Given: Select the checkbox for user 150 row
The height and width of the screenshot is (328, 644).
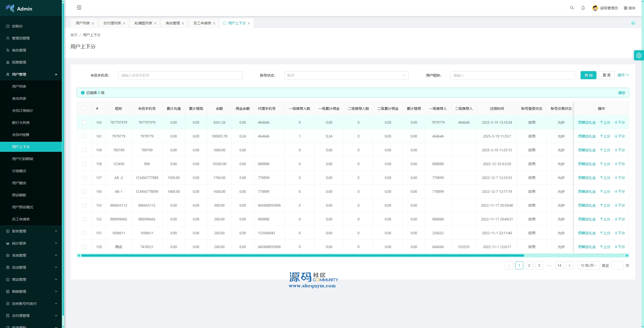Looking at the screenshot, I should (x=85, y=247).
